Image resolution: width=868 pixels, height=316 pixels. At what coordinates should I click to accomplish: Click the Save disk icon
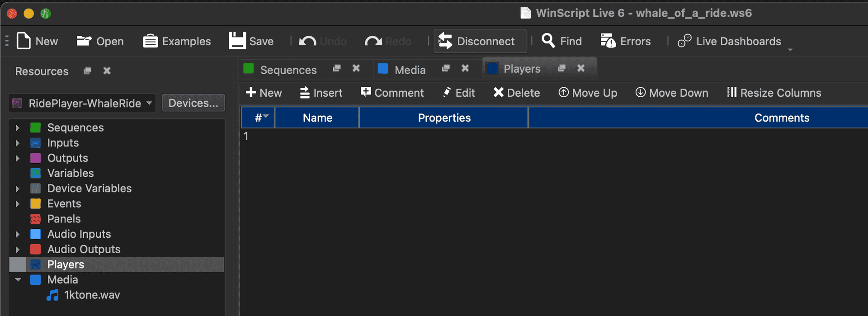click(237, 41)
